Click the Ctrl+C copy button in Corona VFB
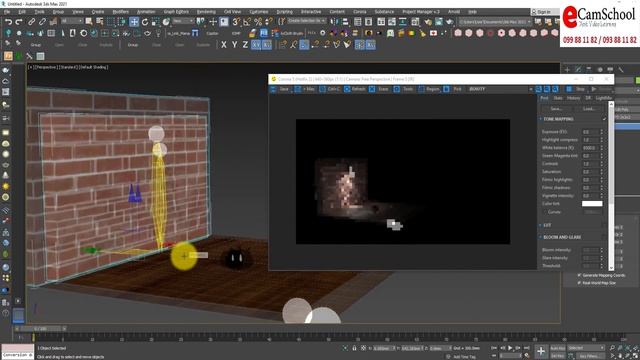The image size is (640, 360). [330, 89]
